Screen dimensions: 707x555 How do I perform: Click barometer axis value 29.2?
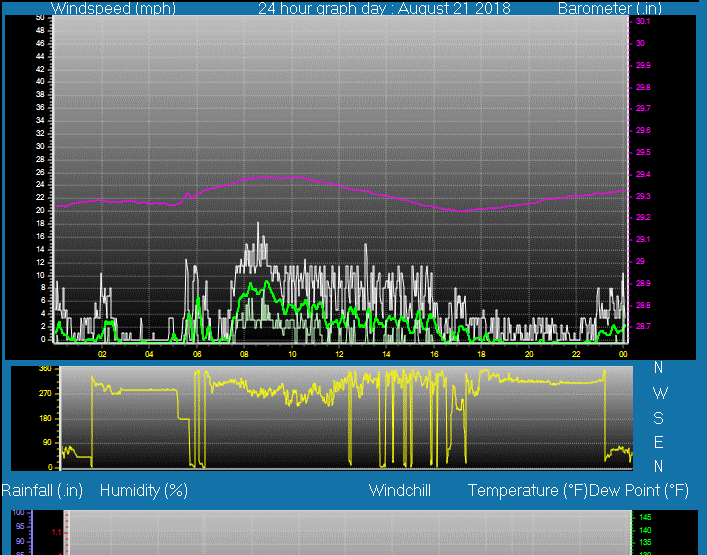pos(643,217)
